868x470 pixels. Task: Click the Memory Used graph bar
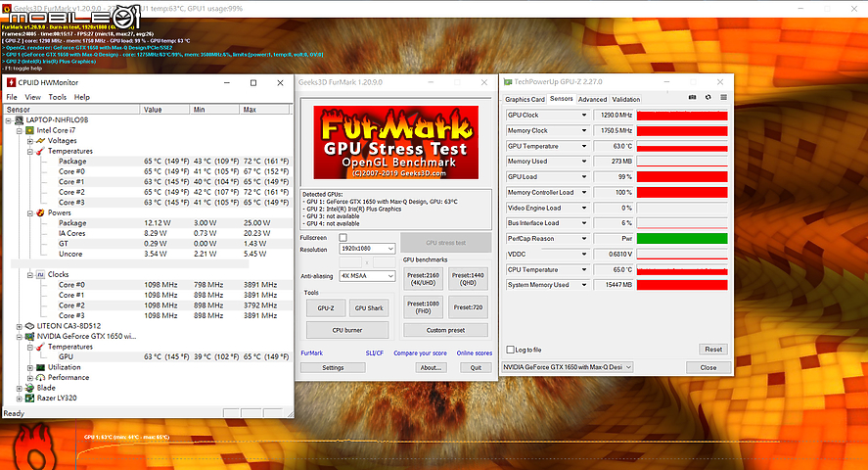tap(682, 162)
